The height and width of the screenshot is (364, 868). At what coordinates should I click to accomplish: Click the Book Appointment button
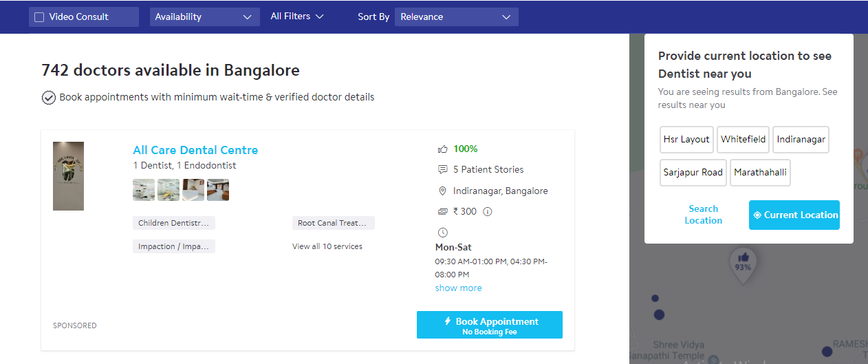pos(489,325)
